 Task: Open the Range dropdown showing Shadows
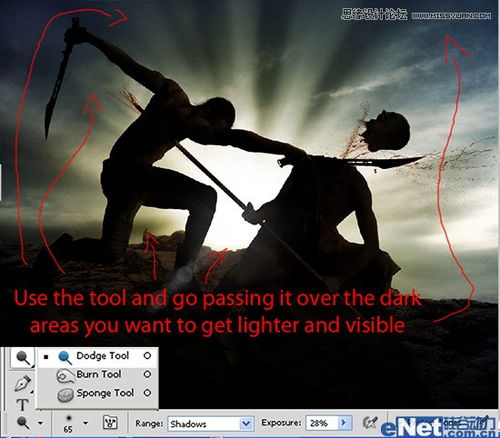[211, 424]
